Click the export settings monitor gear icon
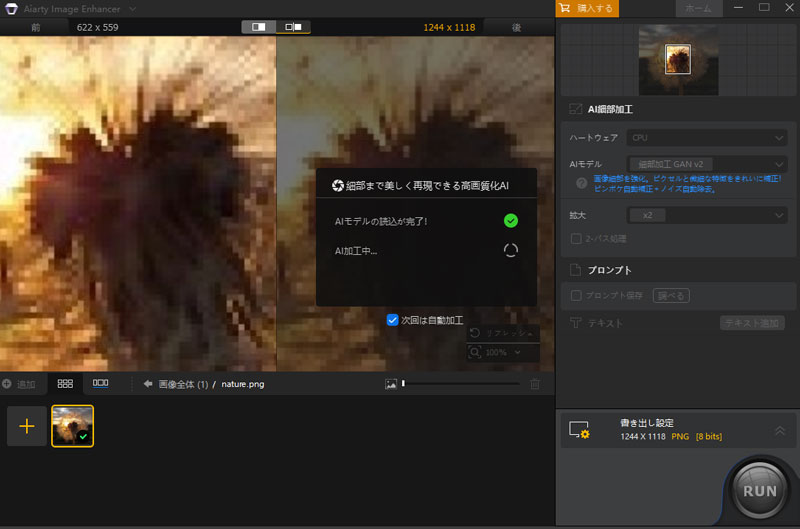The width and height of the screenshot is (800, 529). (x=579, y=430)
